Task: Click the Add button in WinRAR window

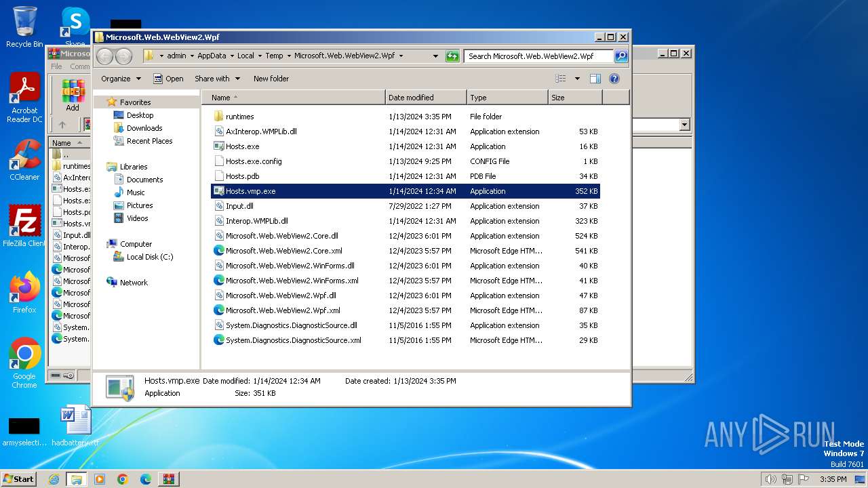Action: tap(73, 96)
